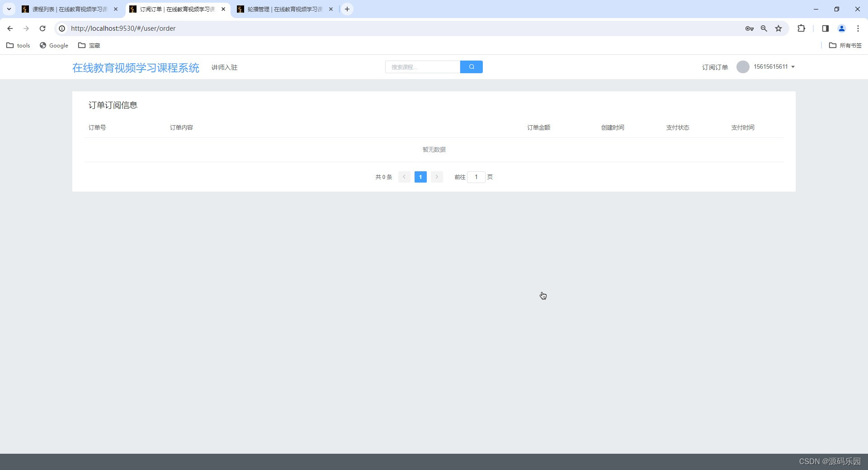Click the search magnifier button

click(x=471, y=66)
